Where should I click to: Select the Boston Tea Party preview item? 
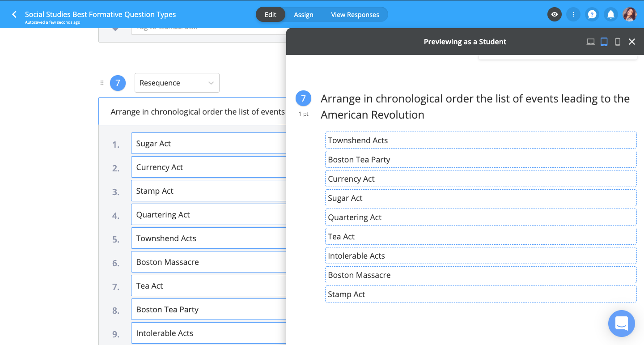pos(480,159)
